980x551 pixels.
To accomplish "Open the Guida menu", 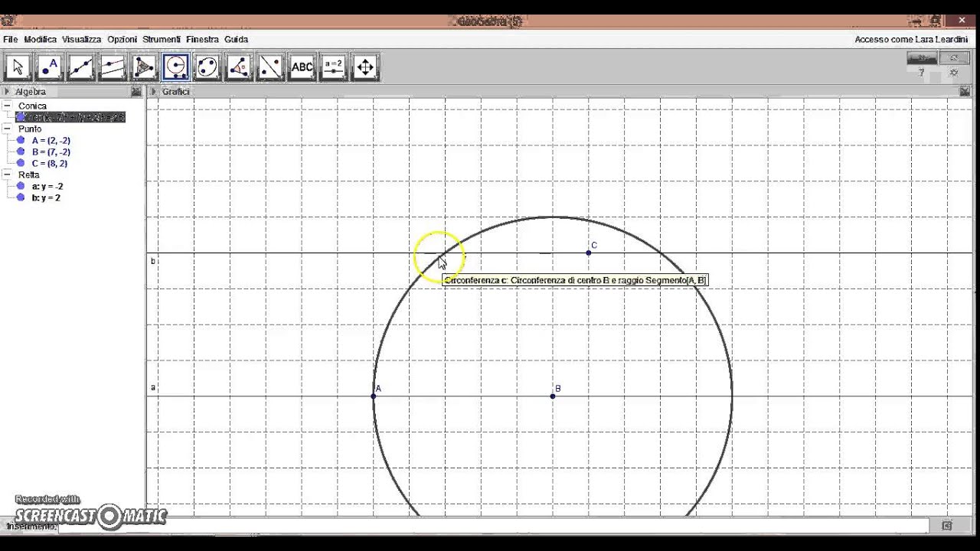I will click(236, 39).
